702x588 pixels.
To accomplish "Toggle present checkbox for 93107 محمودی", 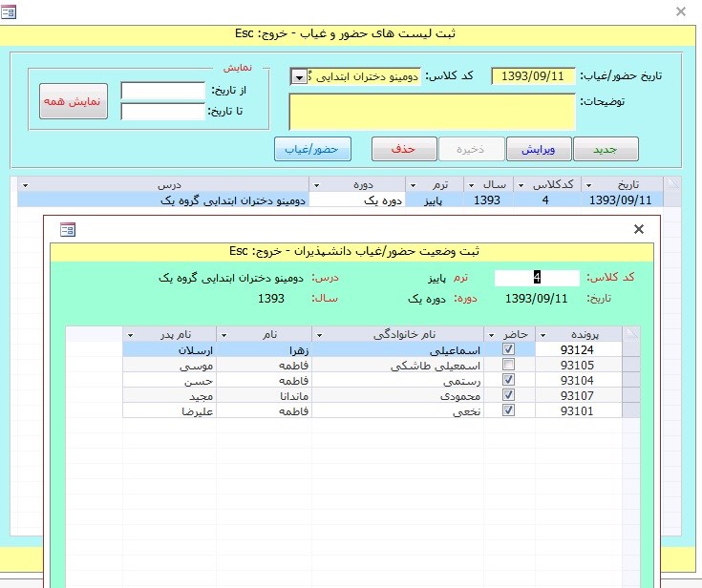I will tap(508, 394).
